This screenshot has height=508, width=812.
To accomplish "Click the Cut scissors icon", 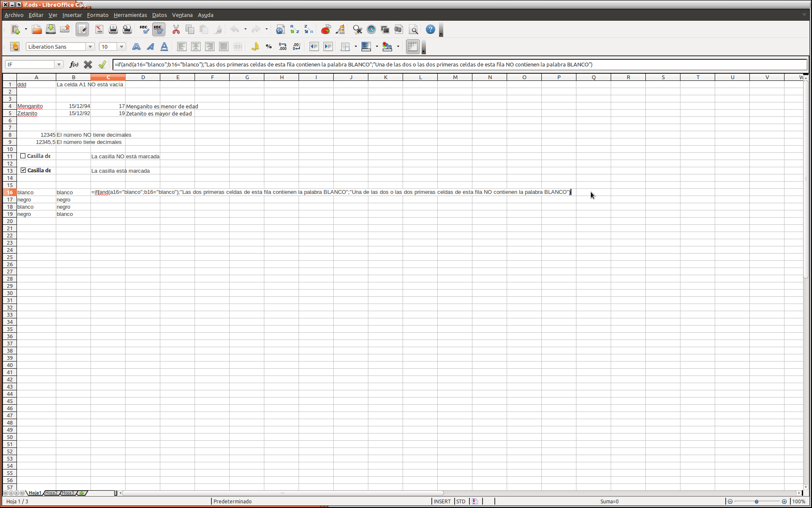I will click(176, 30).
